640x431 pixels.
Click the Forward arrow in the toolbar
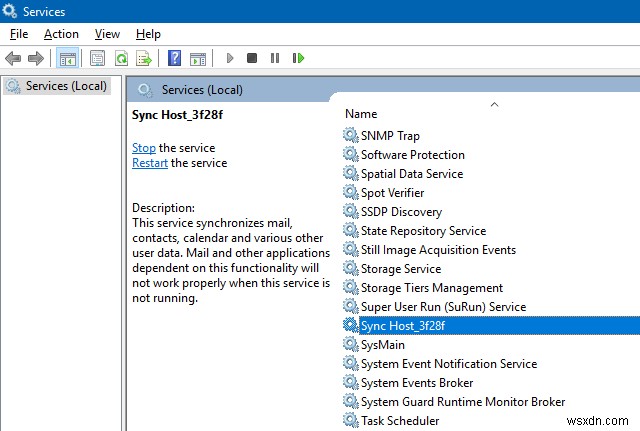[36, 58]
